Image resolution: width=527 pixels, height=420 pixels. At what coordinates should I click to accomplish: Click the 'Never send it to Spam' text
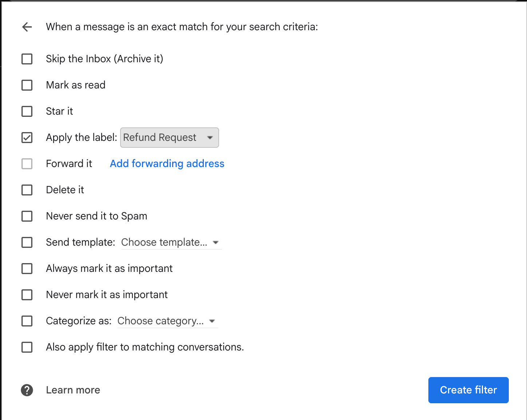96,216
